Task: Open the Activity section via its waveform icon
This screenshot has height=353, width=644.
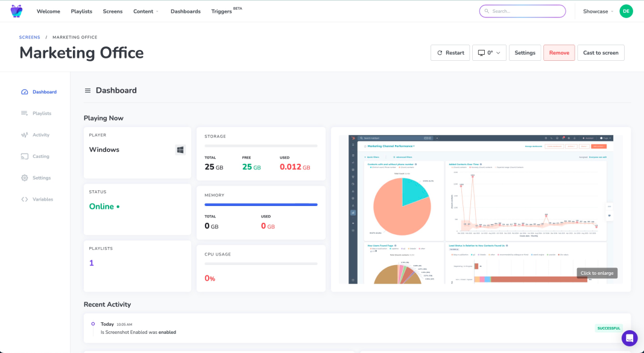Action: pos(25,134)
